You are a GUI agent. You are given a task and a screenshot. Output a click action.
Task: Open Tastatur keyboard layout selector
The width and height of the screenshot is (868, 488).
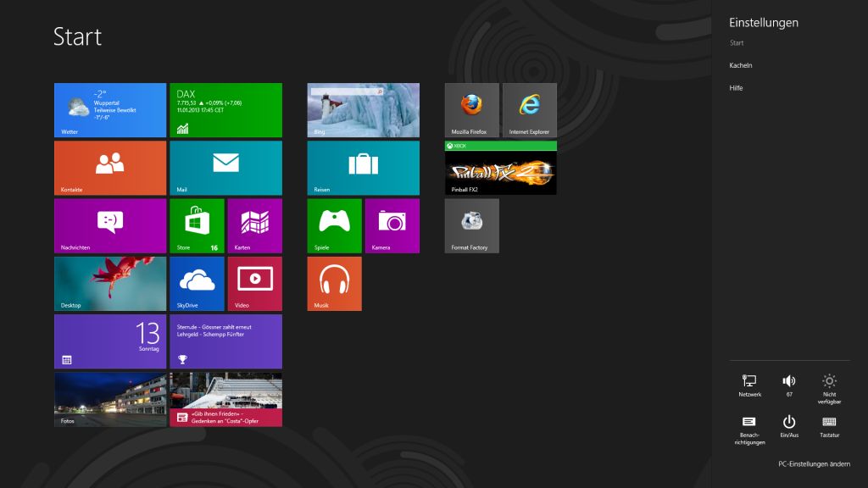coord(829,427)
